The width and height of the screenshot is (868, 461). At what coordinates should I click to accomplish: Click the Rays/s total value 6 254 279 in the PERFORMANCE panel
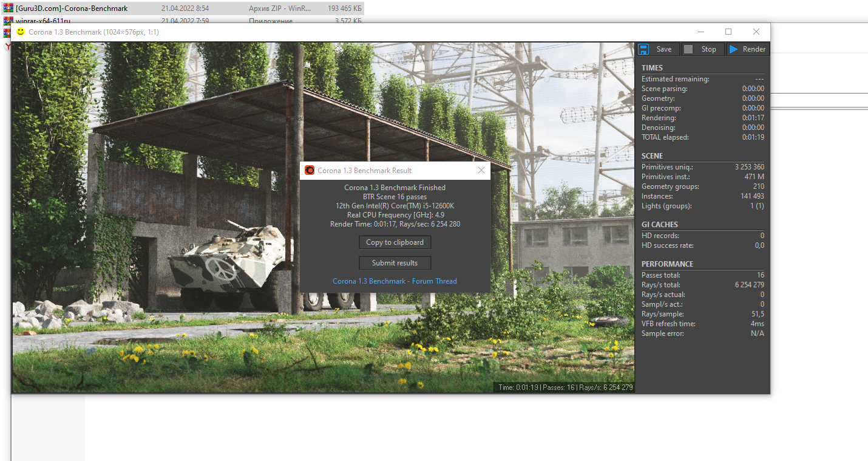(749, 285)
